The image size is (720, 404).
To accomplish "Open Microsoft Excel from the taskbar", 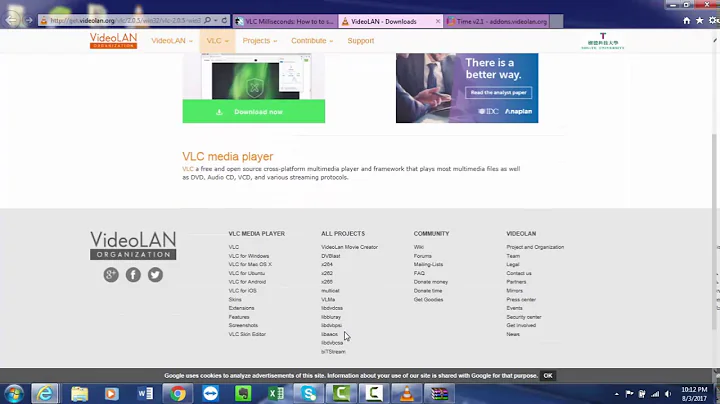I will 276,393.
